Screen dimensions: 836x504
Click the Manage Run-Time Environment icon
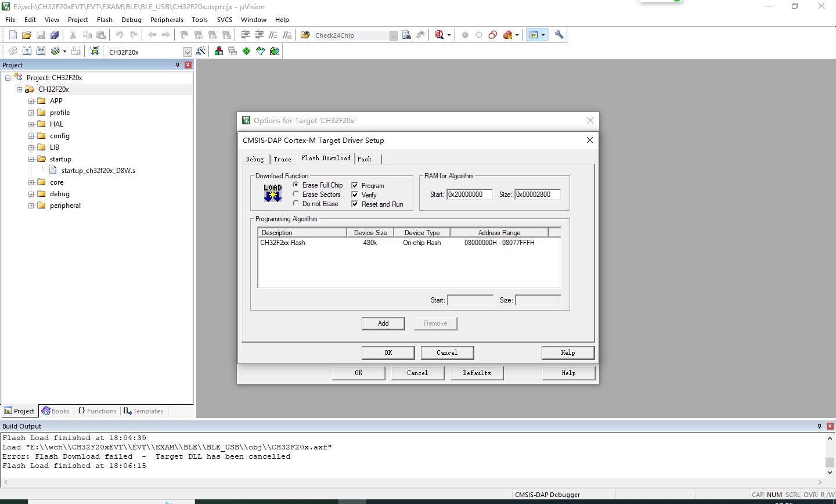pos(247,51)
